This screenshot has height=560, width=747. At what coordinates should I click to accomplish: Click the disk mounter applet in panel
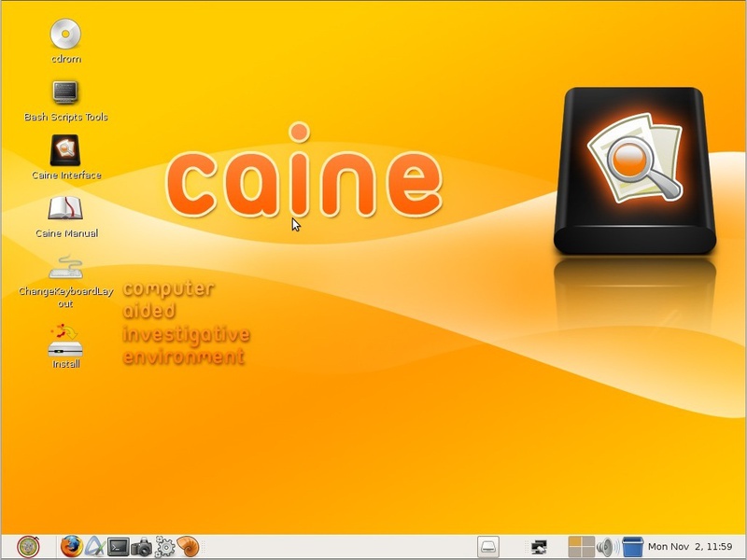pyautogui.click(x=488, y=546)
